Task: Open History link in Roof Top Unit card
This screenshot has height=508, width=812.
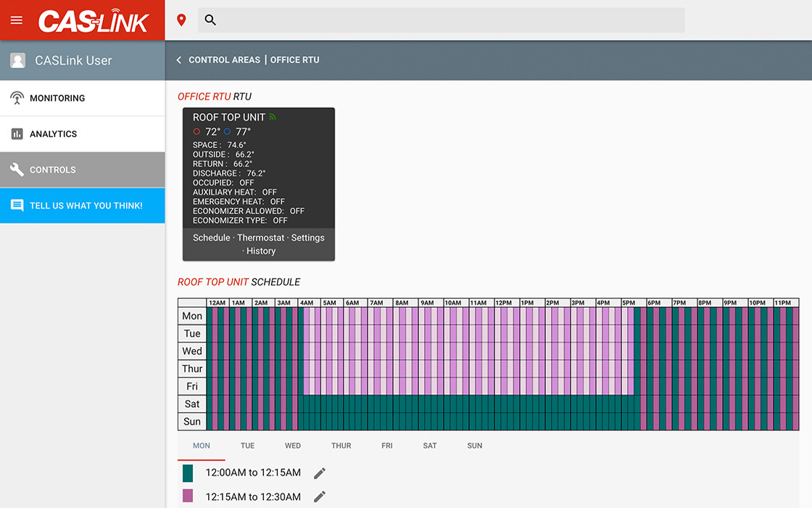Action: [261, 251]
